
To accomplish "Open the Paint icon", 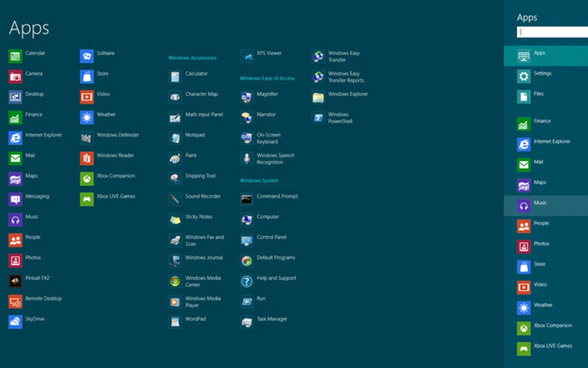I will 175,158.
